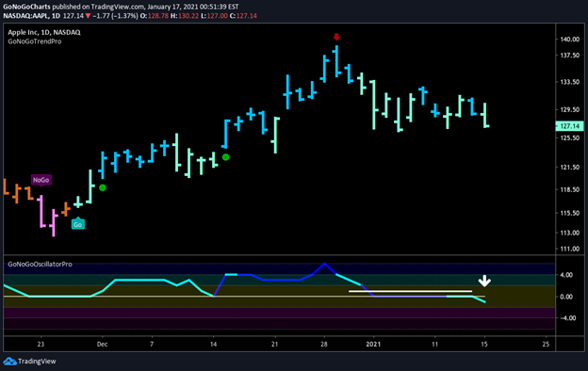Click the 121.50 price axis label

(x=569, y=167)
